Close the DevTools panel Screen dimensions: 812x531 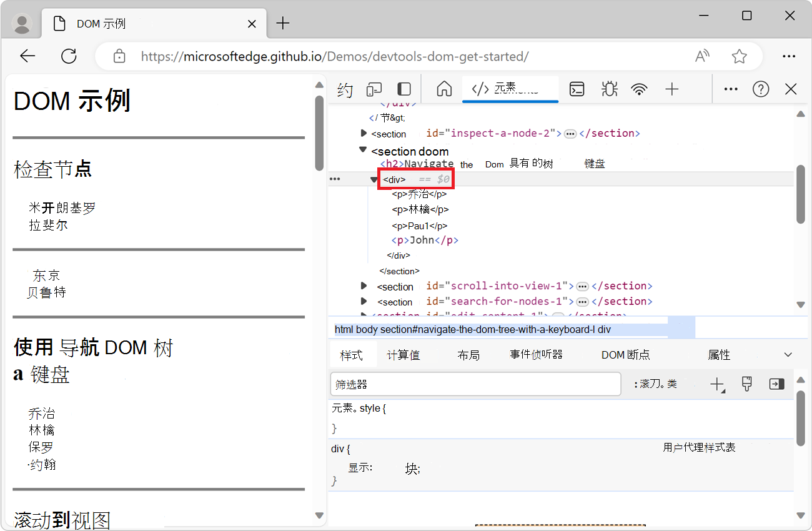tap(791, 89)
